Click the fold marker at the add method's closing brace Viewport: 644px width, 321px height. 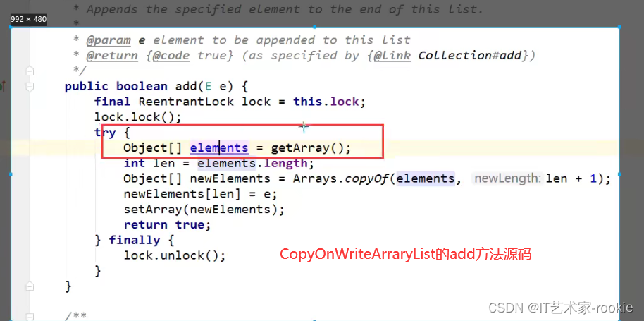click(x=30, y=286)
